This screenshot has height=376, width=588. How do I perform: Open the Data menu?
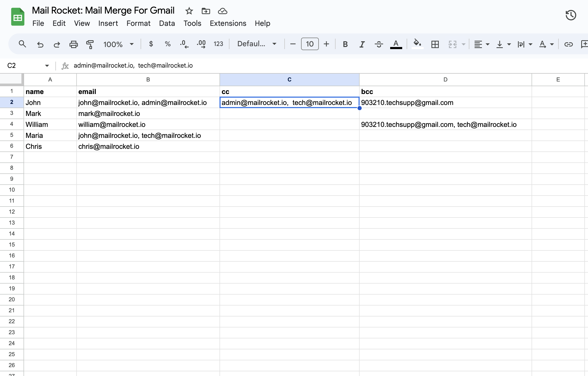click(167, 23)
